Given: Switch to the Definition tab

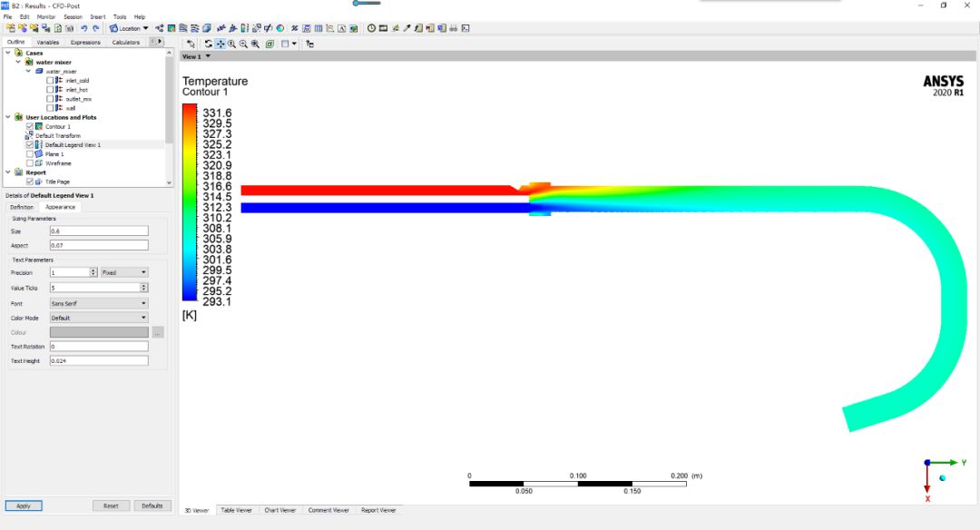Looking at the screenshot, I should 21,207.
